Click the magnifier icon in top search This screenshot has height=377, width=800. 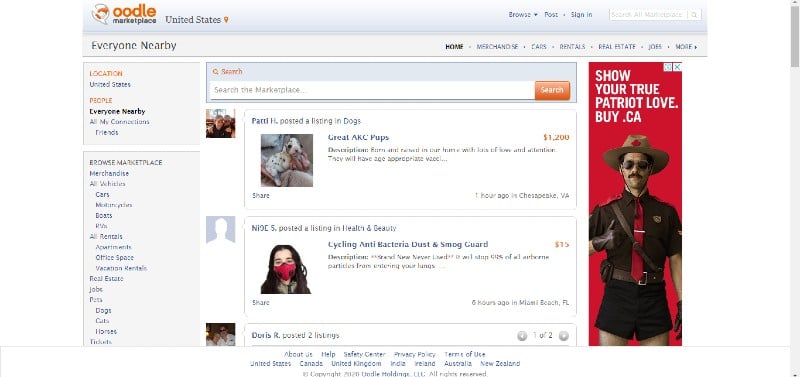(694, 15)
